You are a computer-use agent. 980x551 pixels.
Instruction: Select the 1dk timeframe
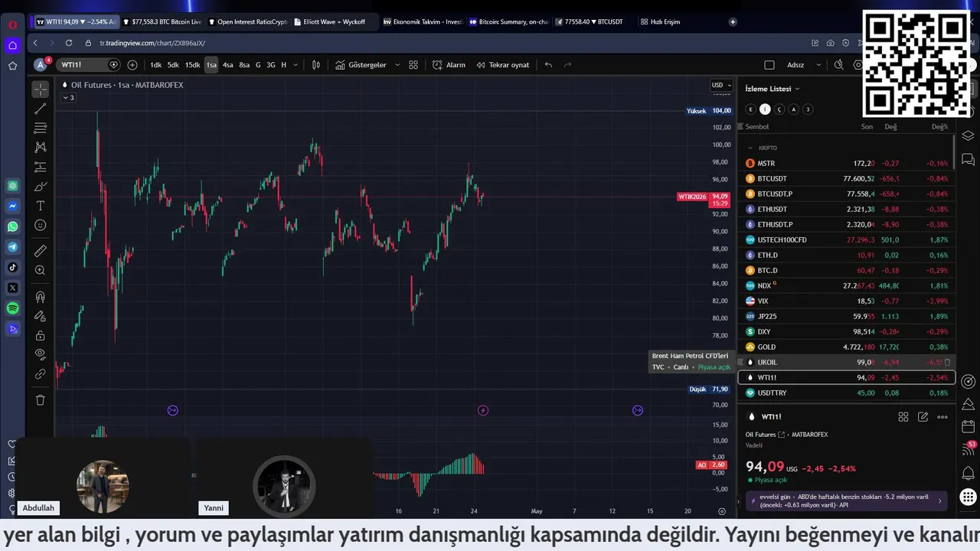[155, 65]
